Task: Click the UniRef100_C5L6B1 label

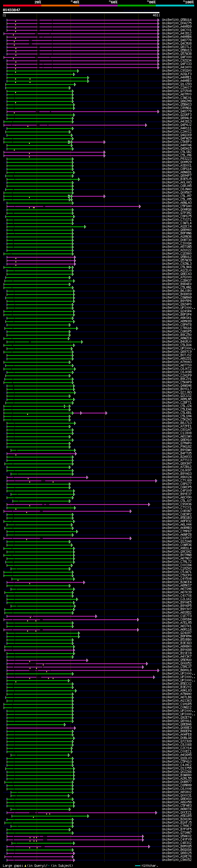Action: click(x=177, y=413)
